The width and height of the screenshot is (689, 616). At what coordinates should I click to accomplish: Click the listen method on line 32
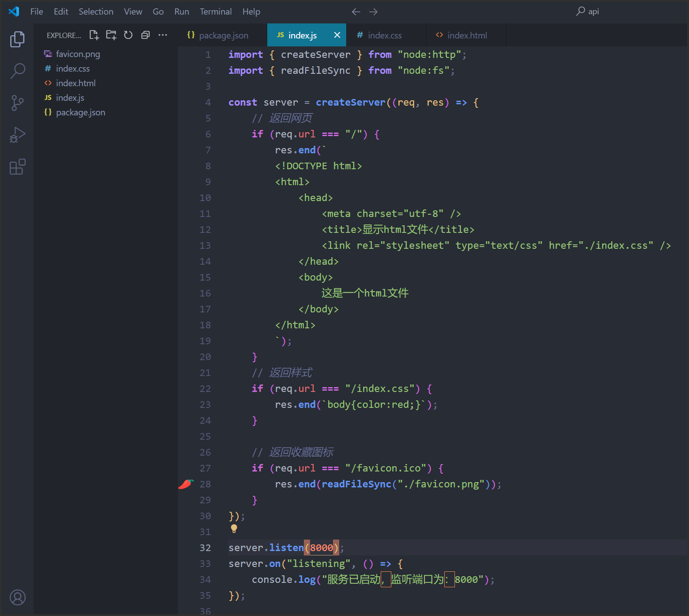click(x=286, y=548)
